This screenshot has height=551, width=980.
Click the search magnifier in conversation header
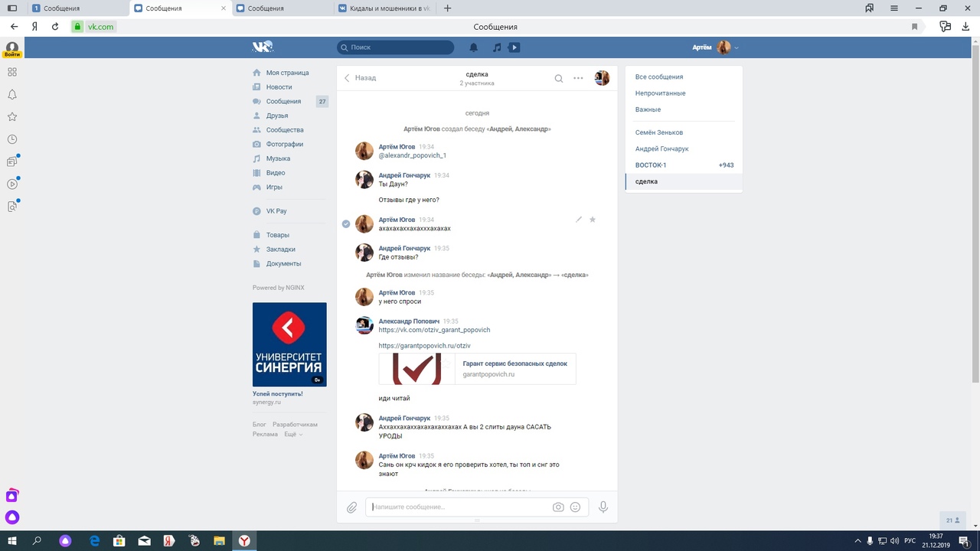pos(559,78)
